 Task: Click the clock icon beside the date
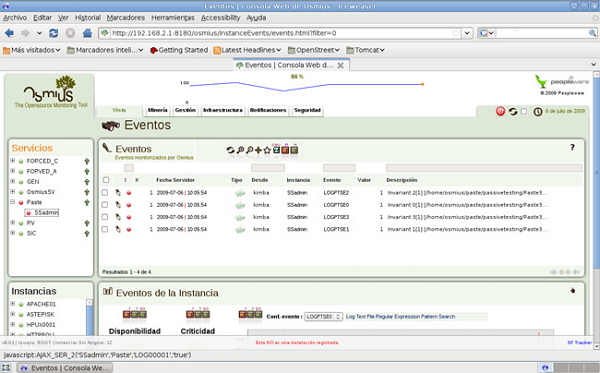click(538, 111)
